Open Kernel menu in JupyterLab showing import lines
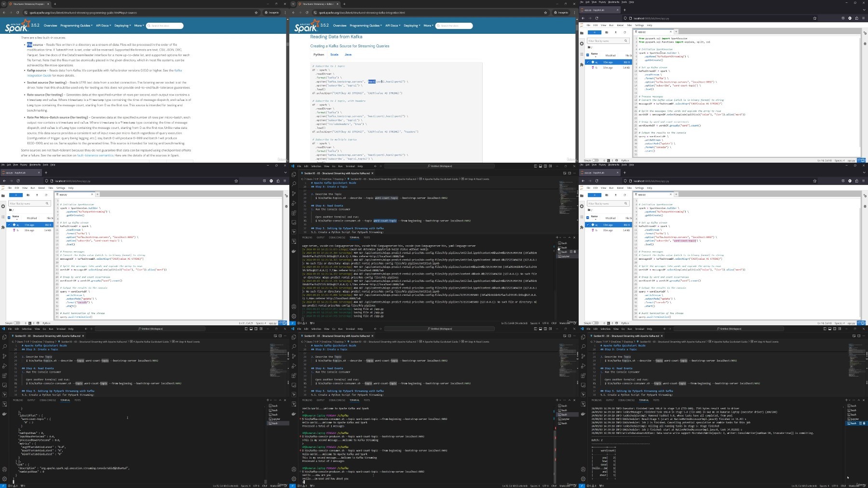Screen dimensions: 868x488 point(620,25)
